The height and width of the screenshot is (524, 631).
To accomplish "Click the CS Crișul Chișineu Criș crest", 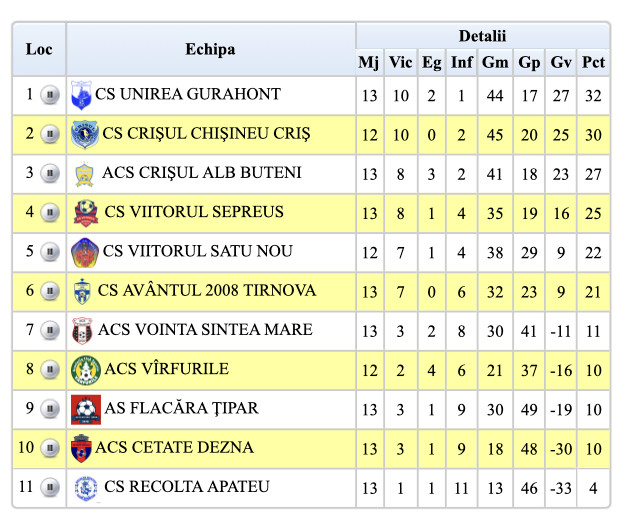I will 84,135.
